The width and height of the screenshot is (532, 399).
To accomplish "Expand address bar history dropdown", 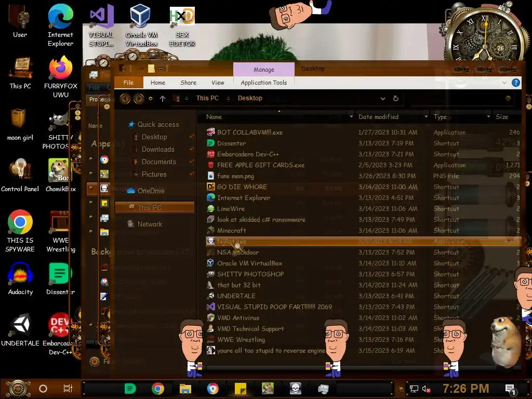I will (383, 98).
